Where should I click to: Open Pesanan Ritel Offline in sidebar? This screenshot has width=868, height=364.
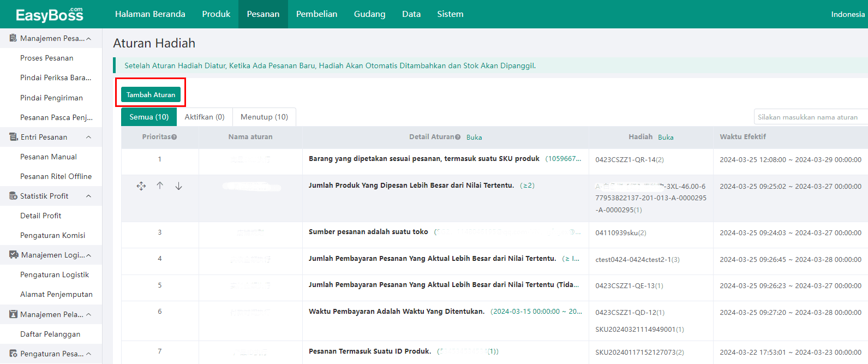[x=56, y=176]
